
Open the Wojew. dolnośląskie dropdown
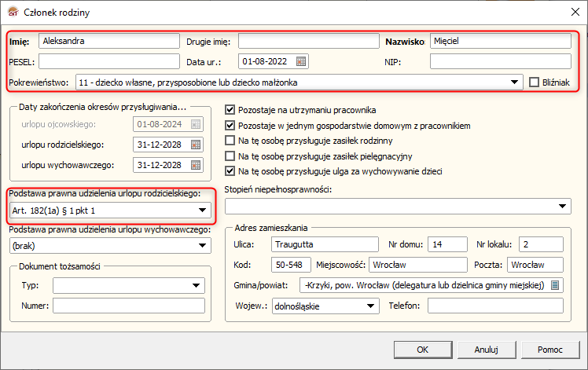click(370, 306)
